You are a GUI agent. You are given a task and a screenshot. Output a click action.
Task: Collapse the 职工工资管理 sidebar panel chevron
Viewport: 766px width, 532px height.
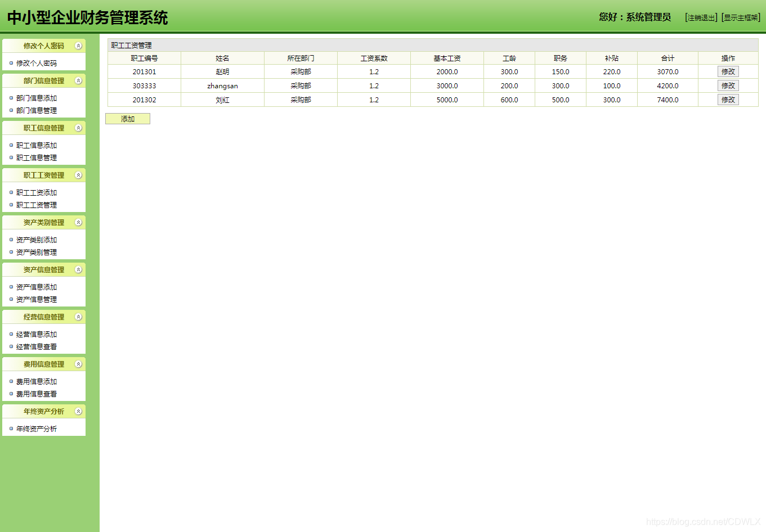point(79,175)
